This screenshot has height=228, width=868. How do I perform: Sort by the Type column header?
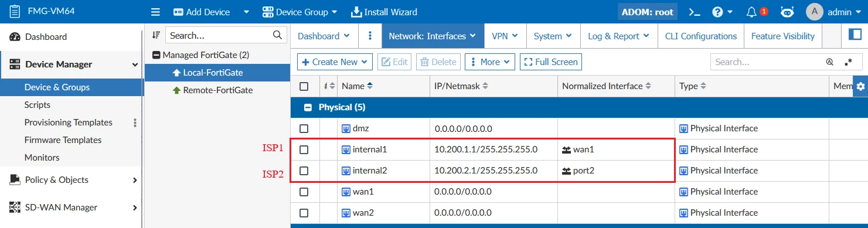tap(692, 86)
